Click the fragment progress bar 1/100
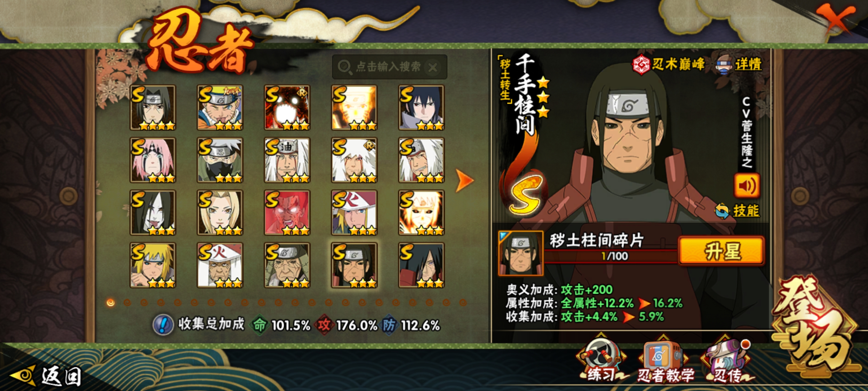This screenshot has height=391, width=868. (611, 256)
